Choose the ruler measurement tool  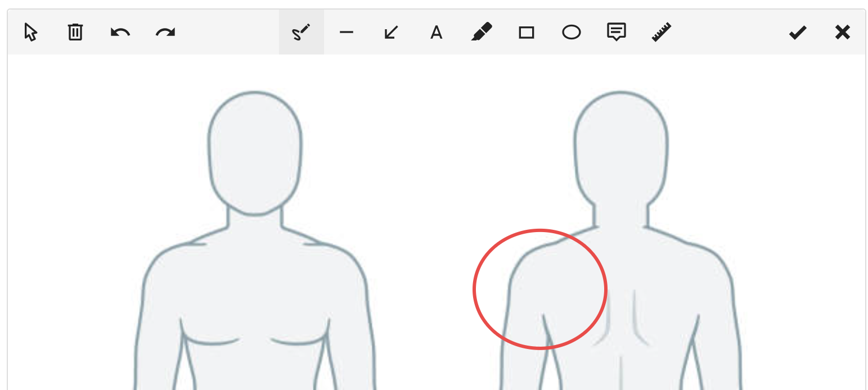[x=662, y=33]
